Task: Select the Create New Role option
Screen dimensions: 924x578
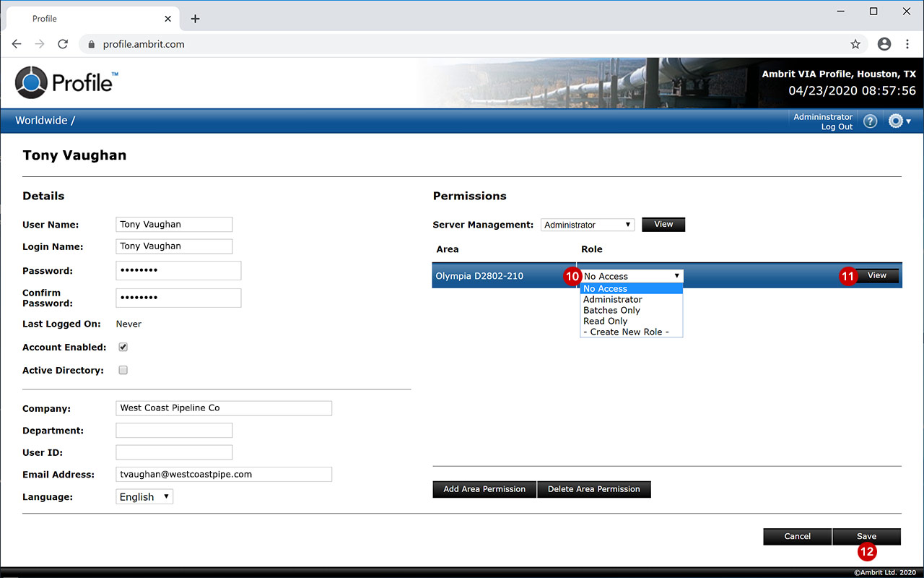Action: coord(626,332)
